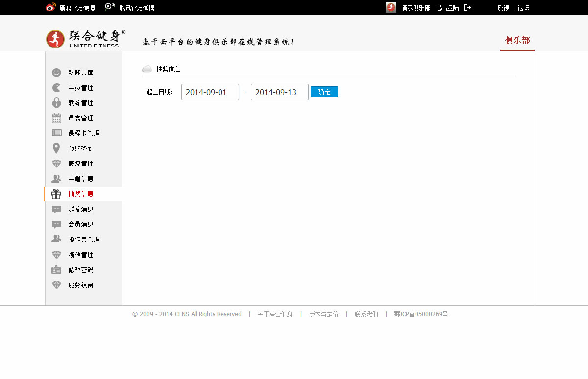
Task: Open the 俱乐部 tab
Action: click(517, 41)
